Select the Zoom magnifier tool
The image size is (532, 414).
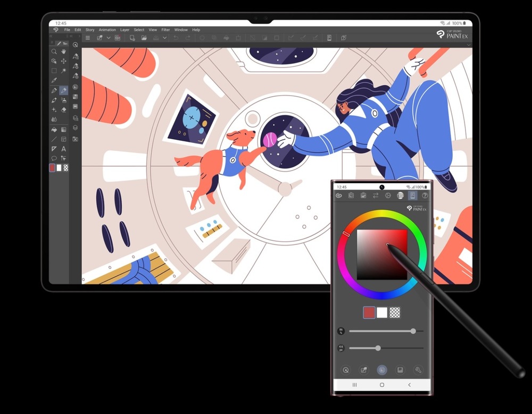[54, 52]
